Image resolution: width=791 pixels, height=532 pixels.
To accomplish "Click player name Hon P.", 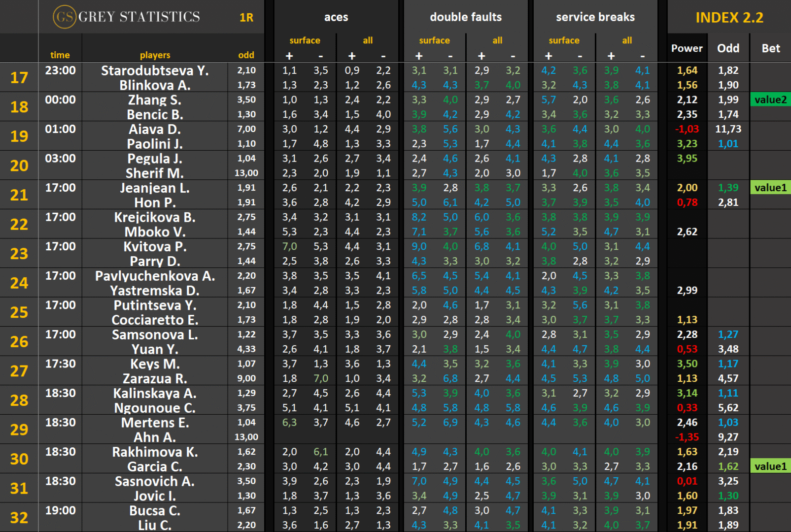I will 155,202.
